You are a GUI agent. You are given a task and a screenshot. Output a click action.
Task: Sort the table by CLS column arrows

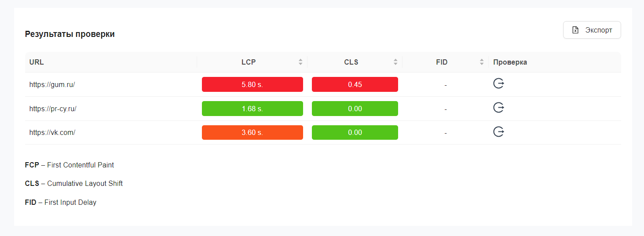[x=395, y=62]
